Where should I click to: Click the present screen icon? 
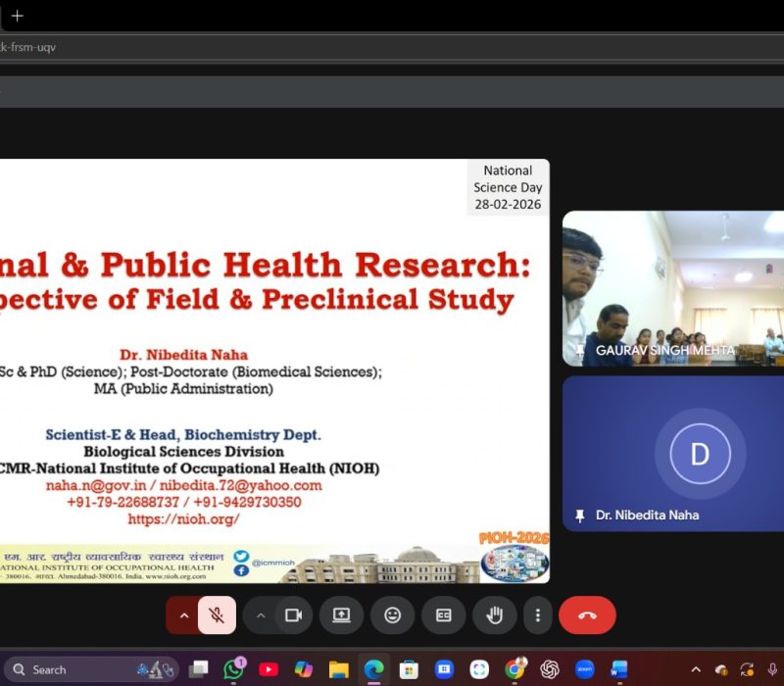point(341,615)
